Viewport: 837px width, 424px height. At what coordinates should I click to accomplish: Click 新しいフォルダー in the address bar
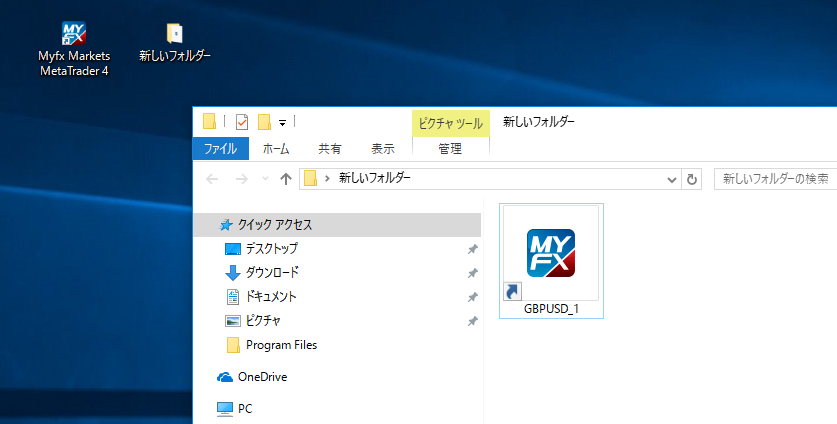pos(375,178)
